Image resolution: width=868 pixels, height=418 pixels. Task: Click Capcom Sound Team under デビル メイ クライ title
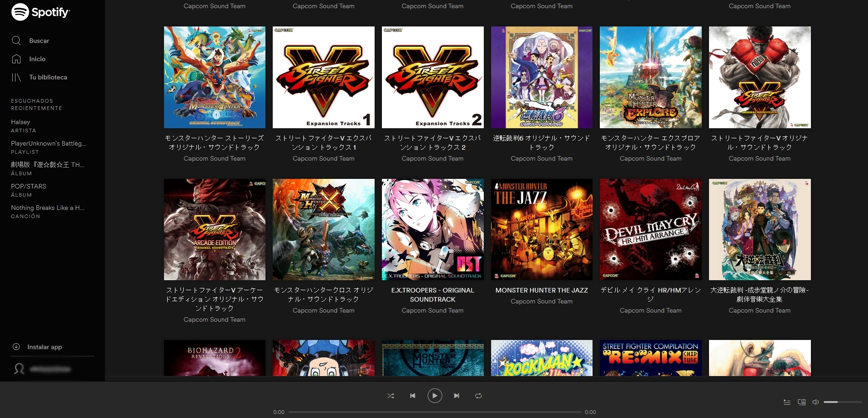click(651, 310)
